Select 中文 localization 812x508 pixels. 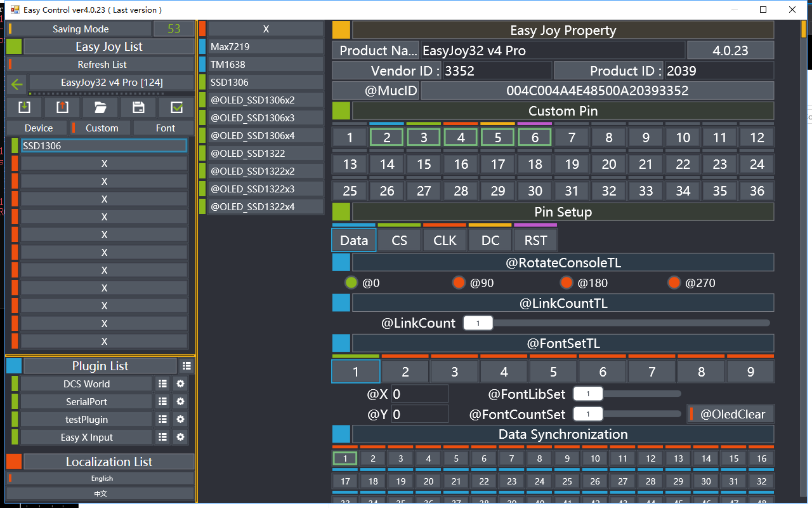(101, 493)
